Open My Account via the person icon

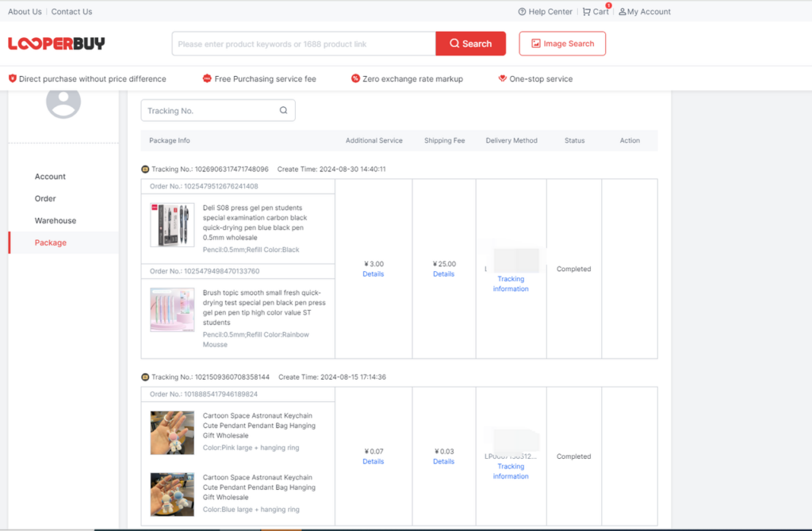click(x=624, y=11)
